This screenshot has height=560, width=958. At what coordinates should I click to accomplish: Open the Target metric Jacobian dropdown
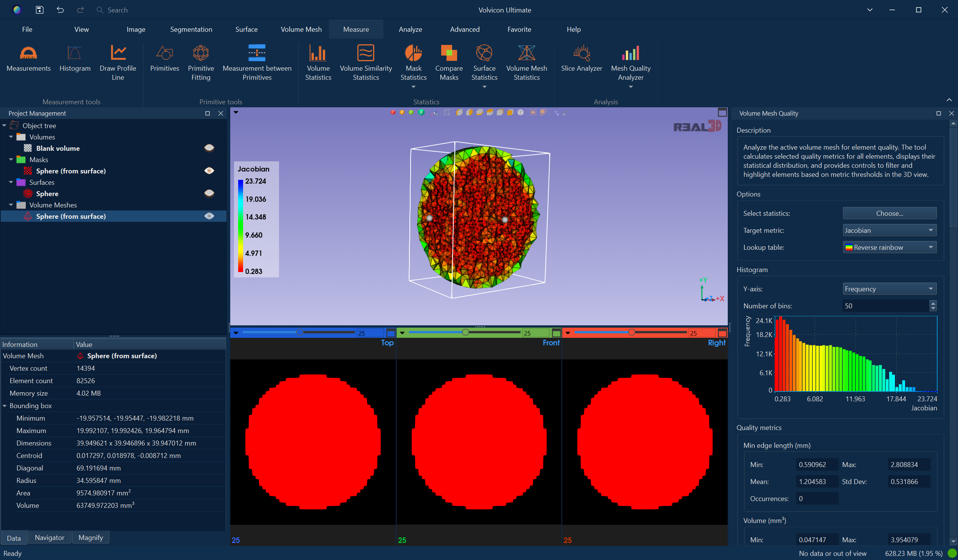tap(889, 230)
